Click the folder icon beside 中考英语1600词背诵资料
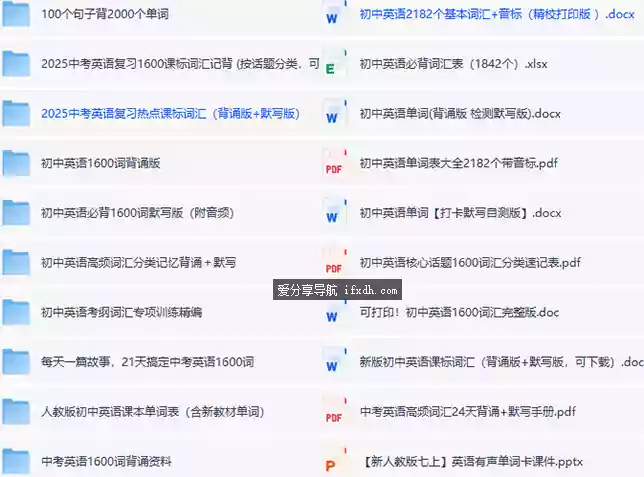The image size is (644, 477). 16,461
